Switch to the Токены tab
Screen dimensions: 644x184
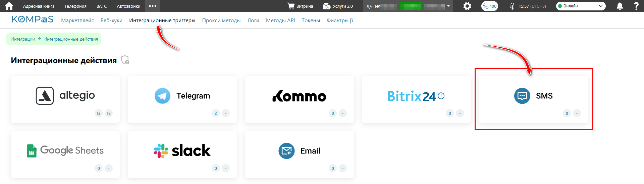[311, 20]
